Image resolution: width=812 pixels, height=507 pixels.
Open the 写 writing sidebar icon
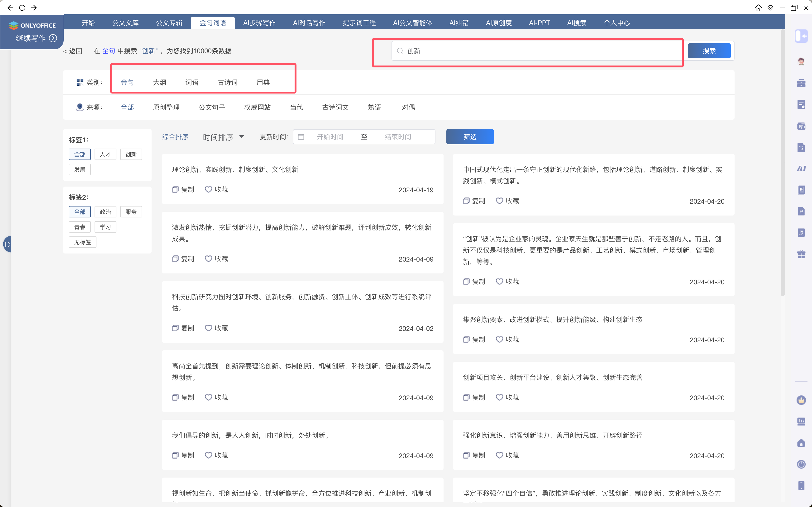pyautogui.click(x=801, y=148)
